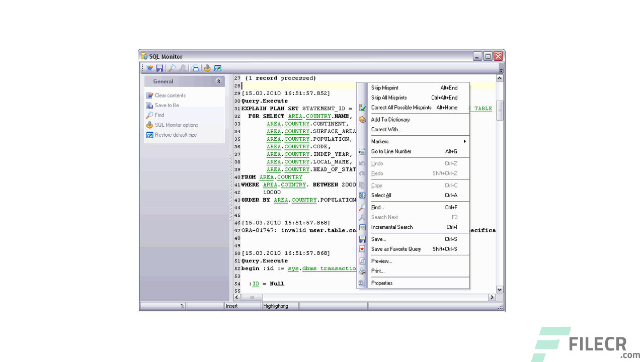Select Go to Line Number entry
The height and width of the screenshot is (362, 644).
click(413, 151)
